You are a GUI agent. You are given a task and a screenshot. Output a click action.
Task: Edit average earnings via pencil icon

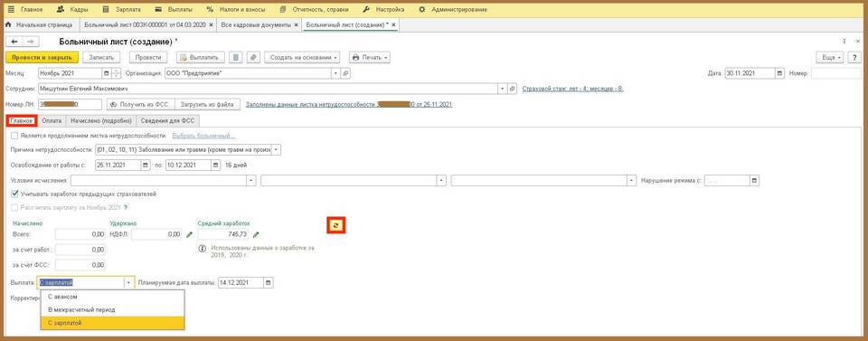256,234
